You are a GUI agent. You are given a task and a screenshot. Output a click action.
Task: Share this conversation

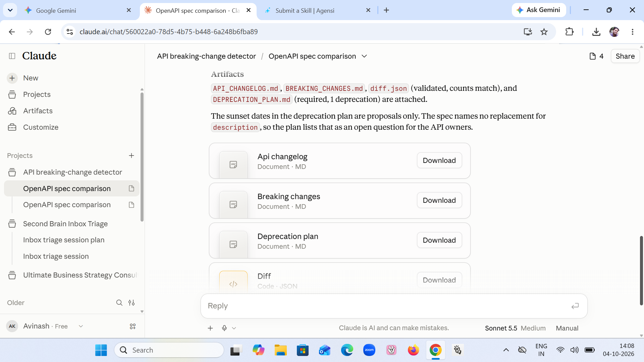click(x=625, y=56)
